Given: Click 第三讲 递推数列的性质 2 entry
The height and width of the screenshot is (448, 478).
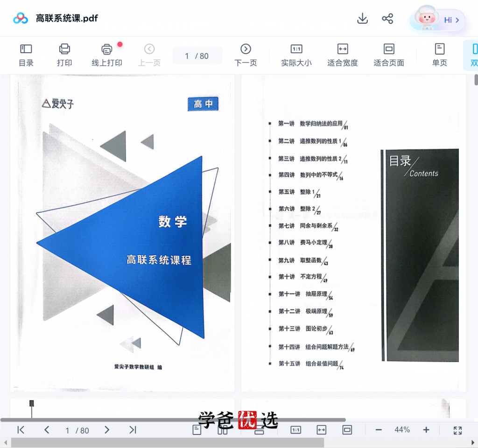Looking at the screenshot, I should pos(313,159).
